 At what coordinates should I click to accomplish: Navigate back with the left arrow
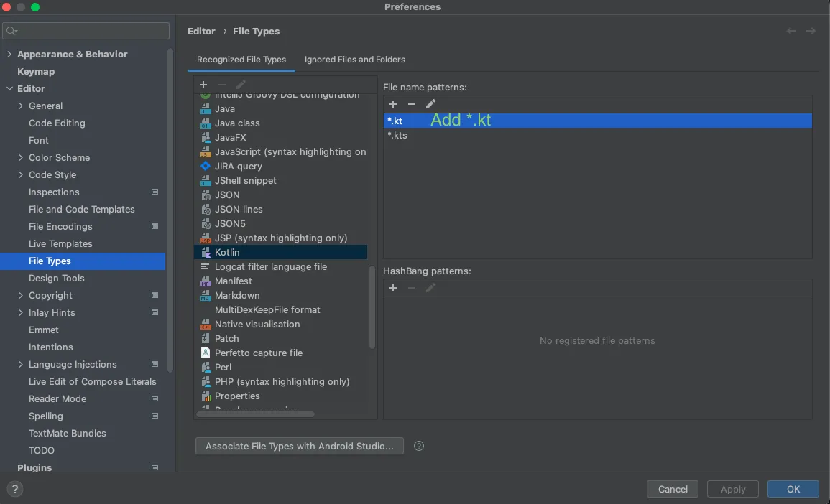[791, 31]
